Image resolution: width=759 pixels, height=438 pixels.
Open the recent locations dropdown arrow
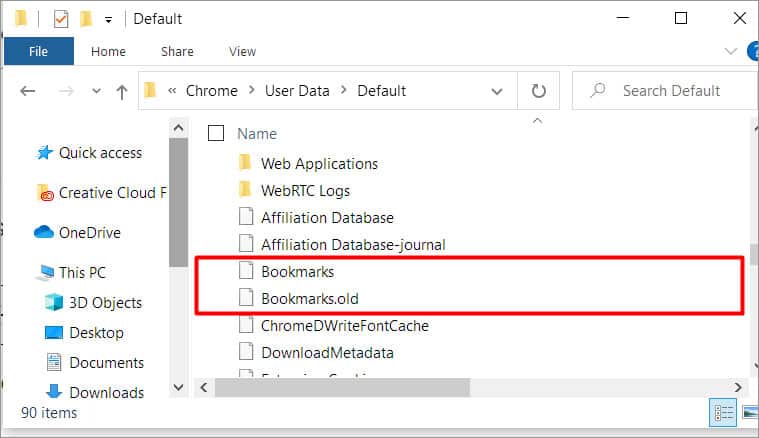(x=96, y=91)
